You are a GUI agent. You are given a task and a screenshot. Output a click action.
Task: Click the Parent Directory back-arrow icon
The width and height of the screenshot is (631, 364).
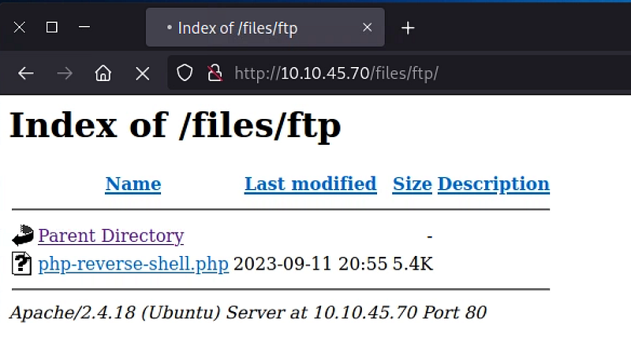click(23, 236)
